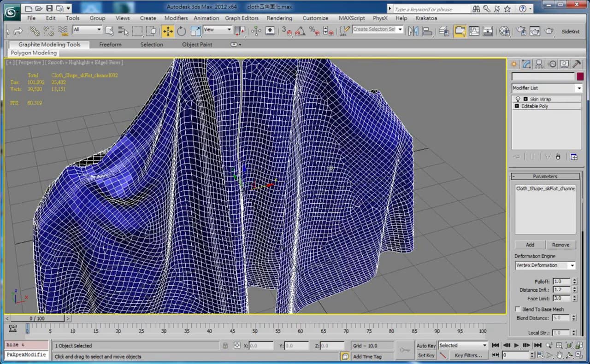Open the Select by Name list tool

pyautogui.click(x=123, y=31)
